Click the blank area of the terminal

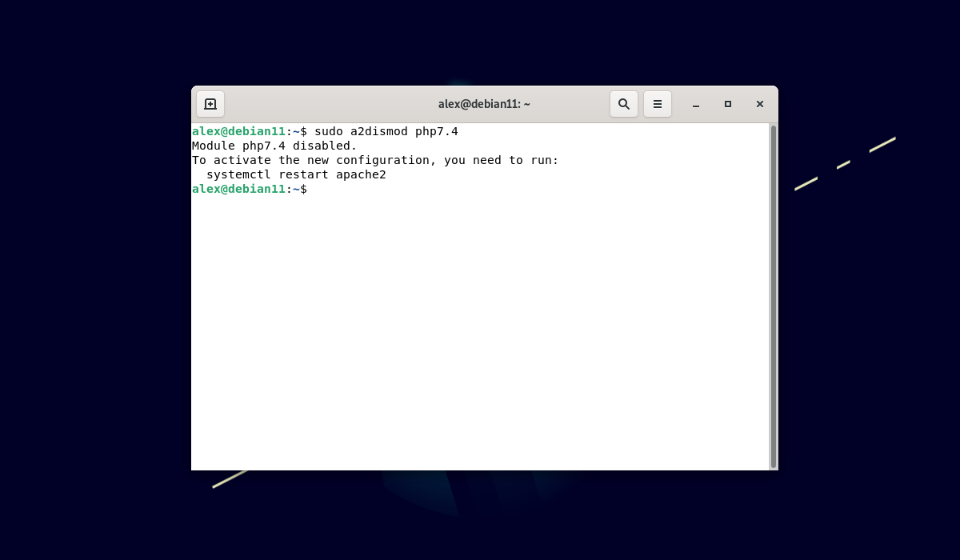(x=480, y=336)
